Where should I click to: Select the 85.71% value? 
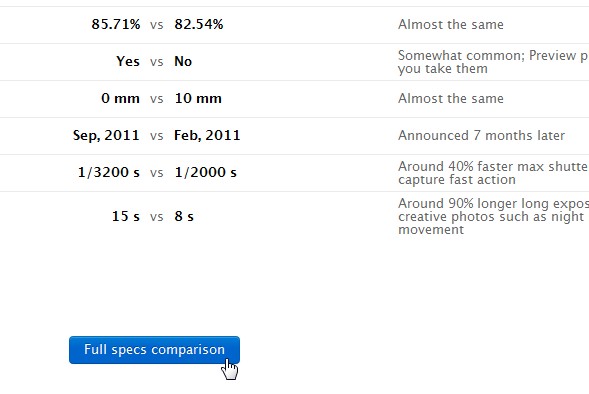116,24
